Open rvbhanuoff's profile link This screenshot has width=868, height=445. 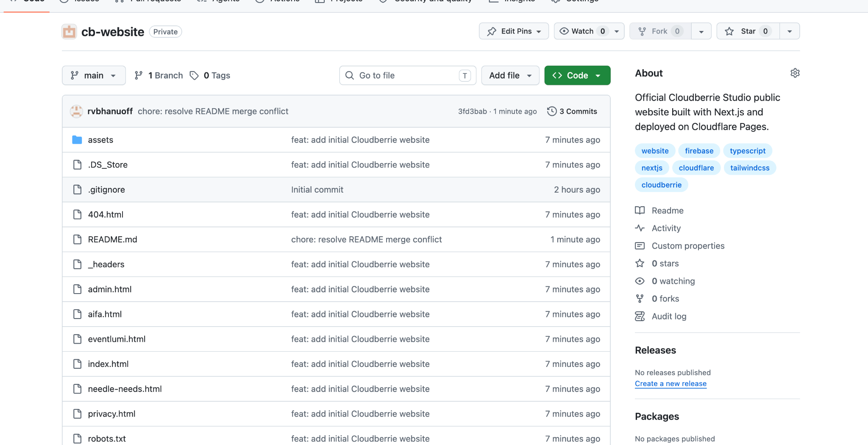[x=110, y=111]
